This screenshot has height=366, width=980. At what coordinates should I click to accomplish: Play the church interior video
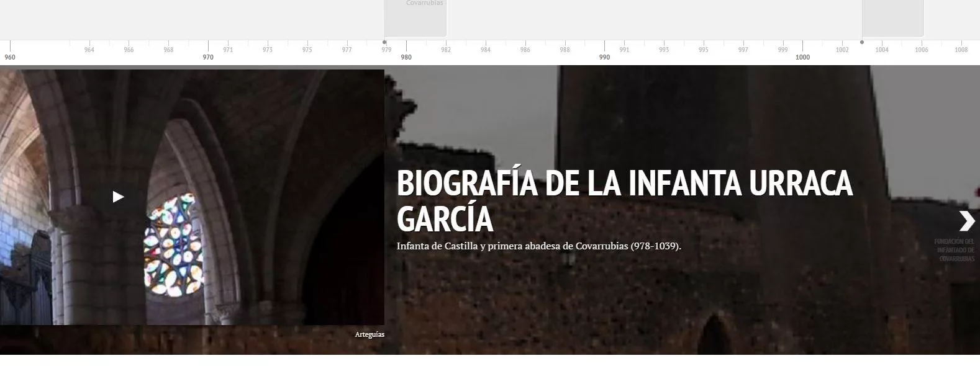[118, 197]
